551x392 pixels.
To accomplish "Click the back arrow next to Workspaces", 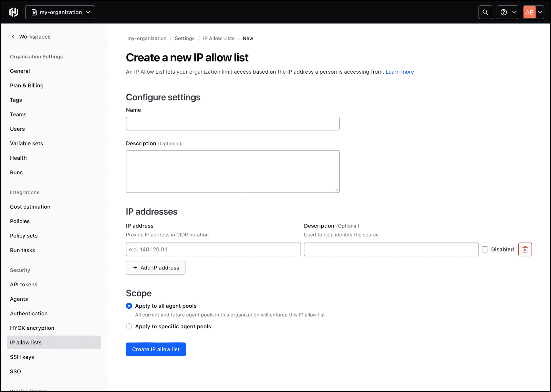I will pos(13,36).
